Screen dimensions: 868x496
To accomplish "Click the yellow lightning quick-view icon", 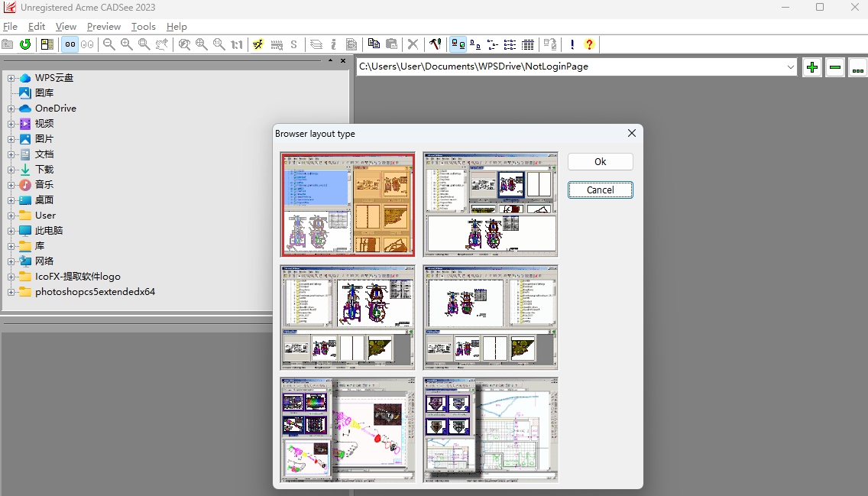I will tap(257, 44).
